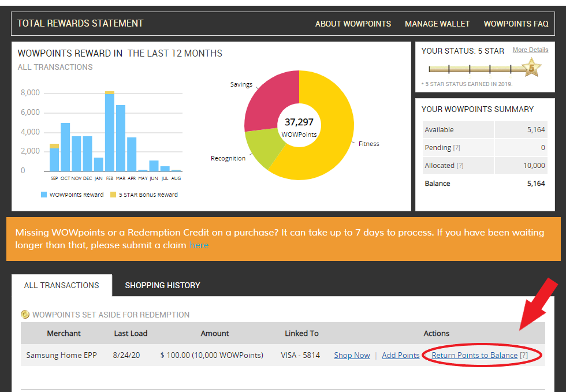Click the Linked To column header
This screenshot has height=392, width=566.
(301, 333)
